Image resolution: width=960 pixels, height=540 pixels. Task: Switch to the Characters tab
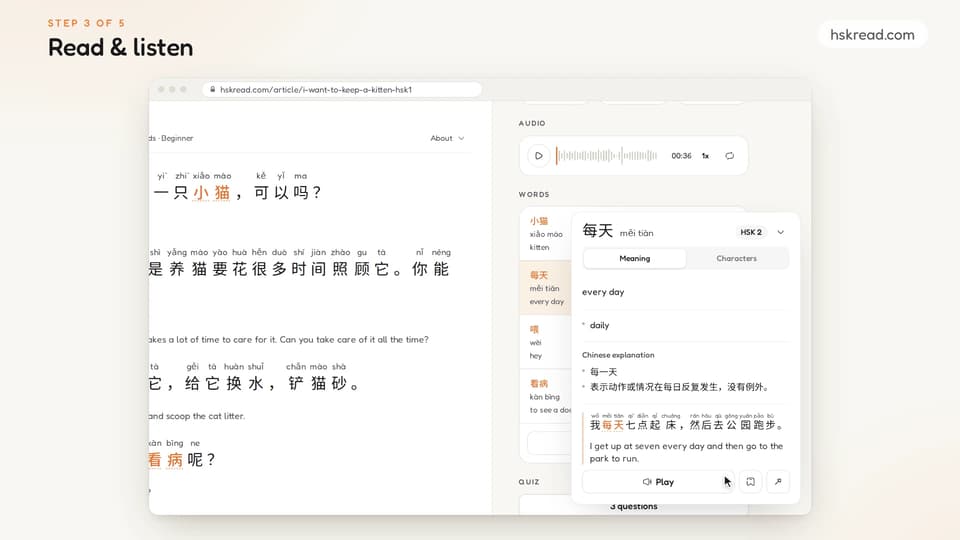click(x=737, y=258)
